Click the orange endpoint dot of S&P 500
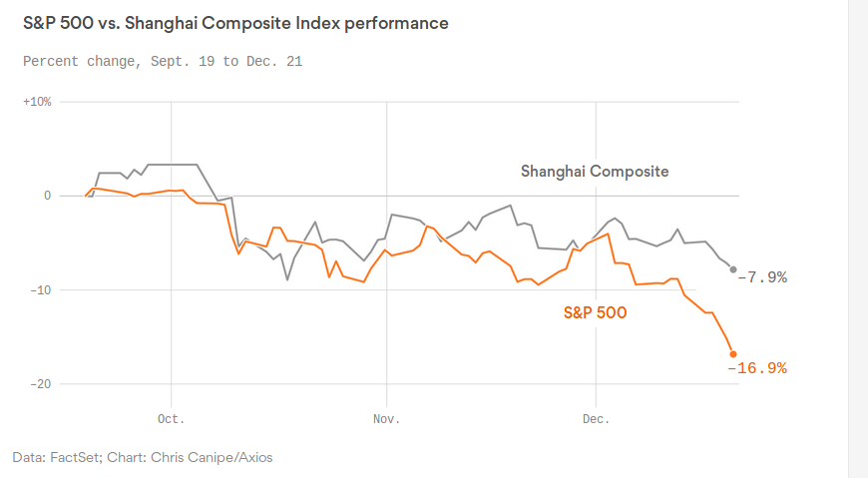This screenshot has width=868, height=478. tap(733, 354)
